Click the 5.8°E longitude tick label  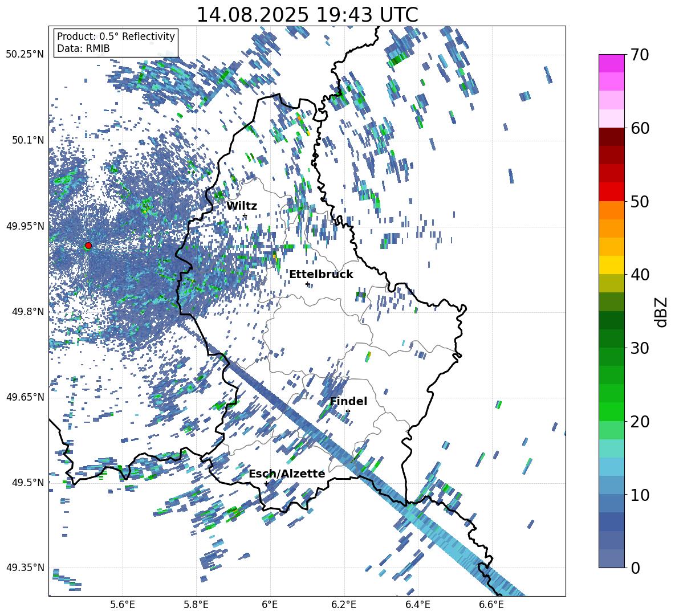196,605
